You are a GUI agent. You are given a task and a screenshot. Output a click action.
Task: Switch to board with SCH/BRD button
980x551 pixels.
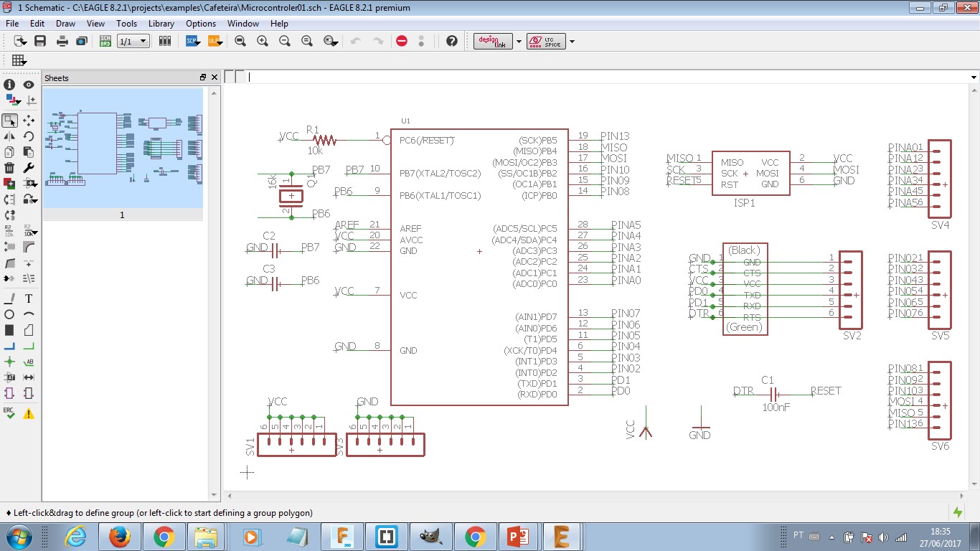click(x=105, y=42)
